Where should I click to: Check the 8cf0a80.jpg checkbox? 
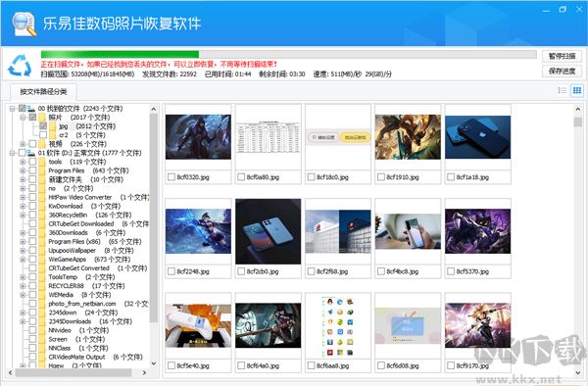tap(241, 177)
